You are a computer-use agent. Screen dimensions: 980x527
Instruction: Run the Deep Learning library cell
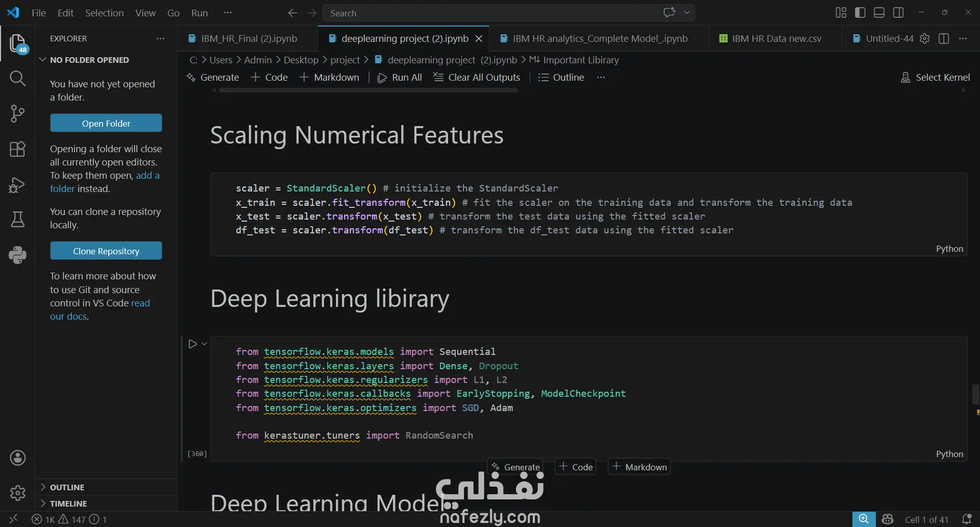[192, 344]
